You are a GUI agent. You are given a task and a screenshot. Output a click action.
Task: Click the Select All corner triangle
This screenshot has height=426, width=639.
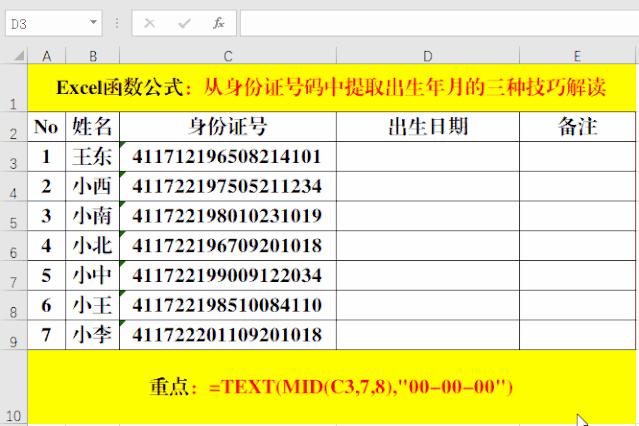pos(19,55)
